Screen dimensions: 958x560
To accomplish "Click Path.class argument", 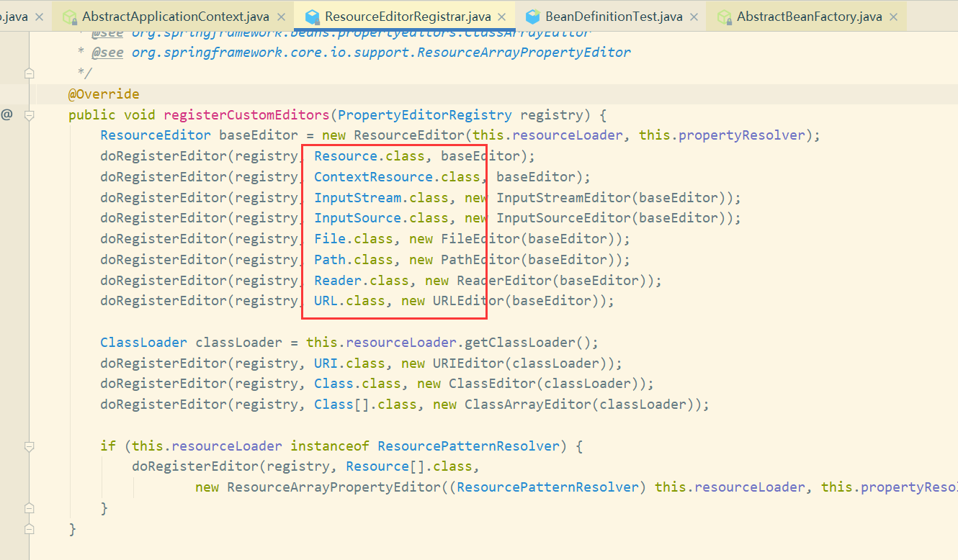I will [354, 260].
